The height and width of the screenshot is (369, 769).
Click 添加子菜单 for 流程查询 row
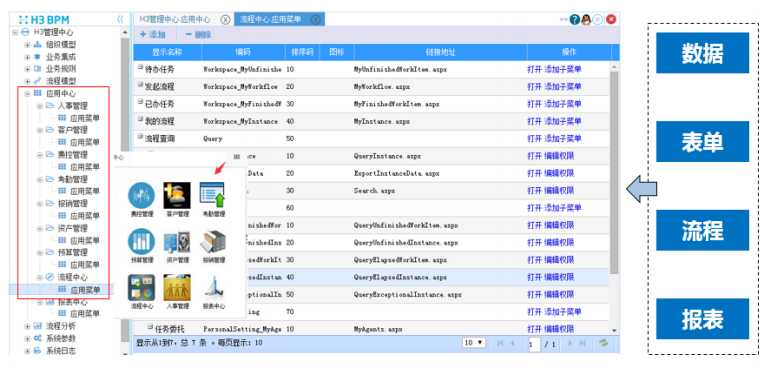563,139
